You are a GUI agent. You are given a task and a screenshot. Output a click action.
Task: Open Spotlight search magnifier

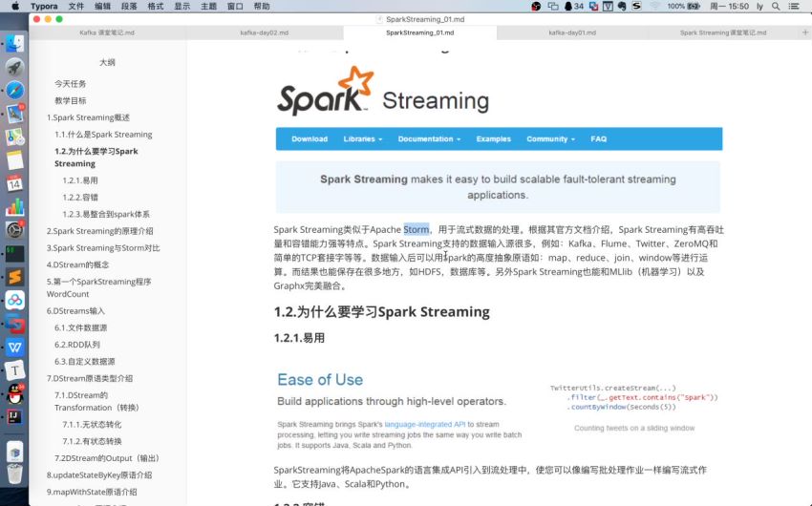[776, 7]
